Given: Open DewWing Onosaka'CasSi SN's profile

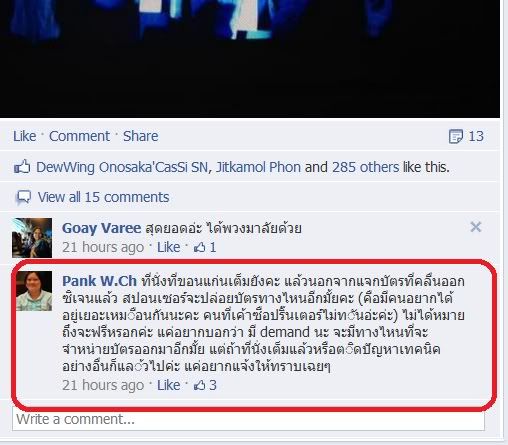Looking at the screenshot, I should coord(122,167).
